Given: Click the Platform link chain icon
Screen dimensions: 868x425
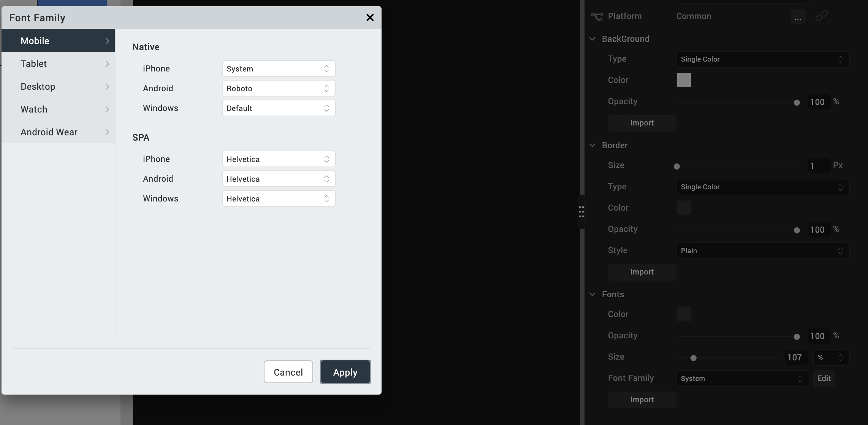Looking at the screenshot, I should point(821,16).
